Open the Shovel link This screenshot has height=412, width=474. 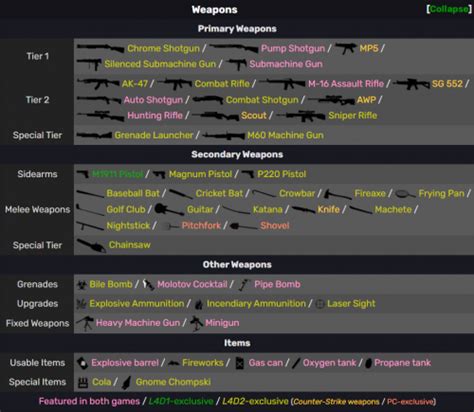275,226
